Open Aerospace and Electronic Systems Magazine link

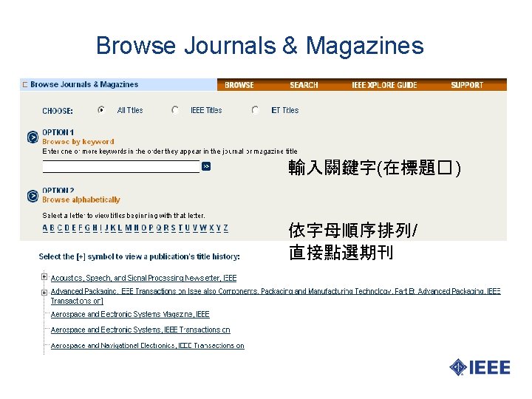tap(130, 315)
